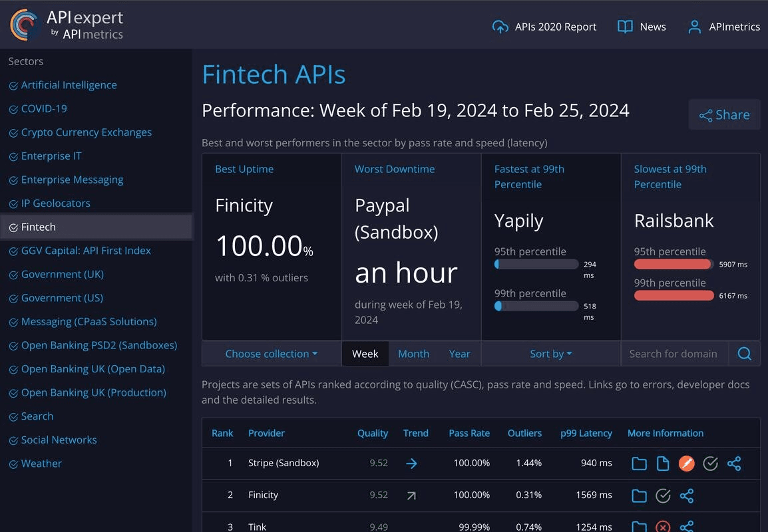Image resolution: width=768 pixels, height=532 pixels.
Task: Click the APIs 2020 Report cloud icon
Action: [x=499, y=27]
